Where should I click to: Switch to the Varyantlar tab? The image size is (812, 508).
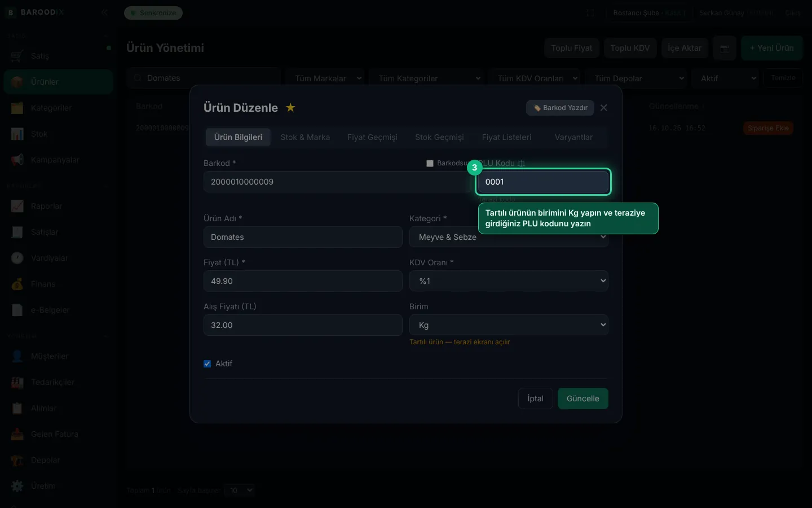click(x=573, y=137)
